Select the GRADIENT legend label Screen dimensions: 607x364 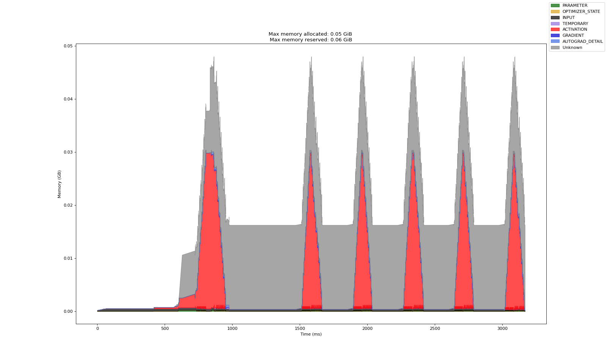(573, 35)
